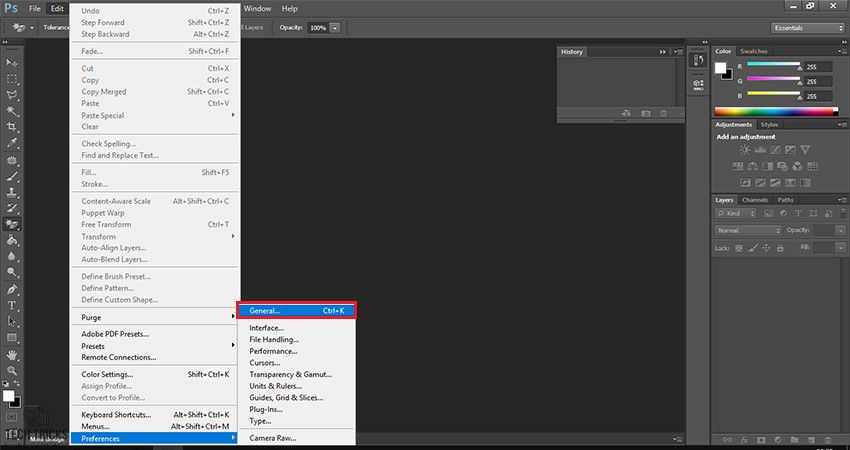Click the red R channel slider

[774, 65]
